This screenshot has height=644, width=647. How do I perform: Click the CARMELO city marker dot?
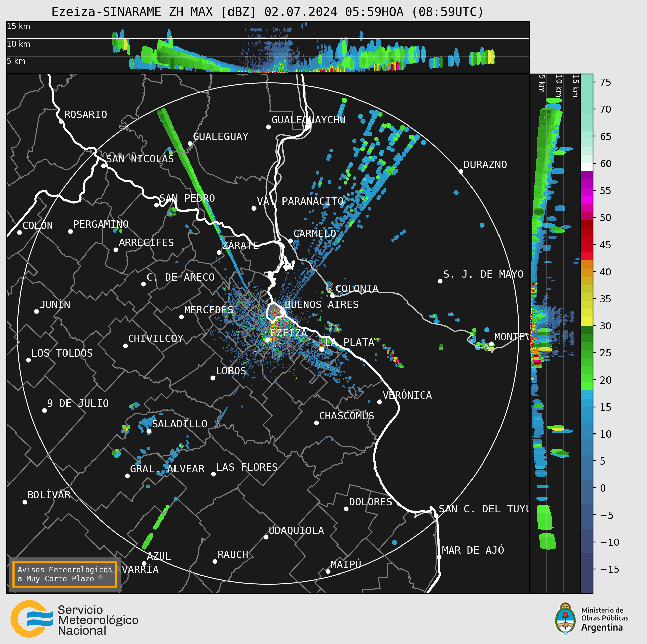click(x=290, y=241)
